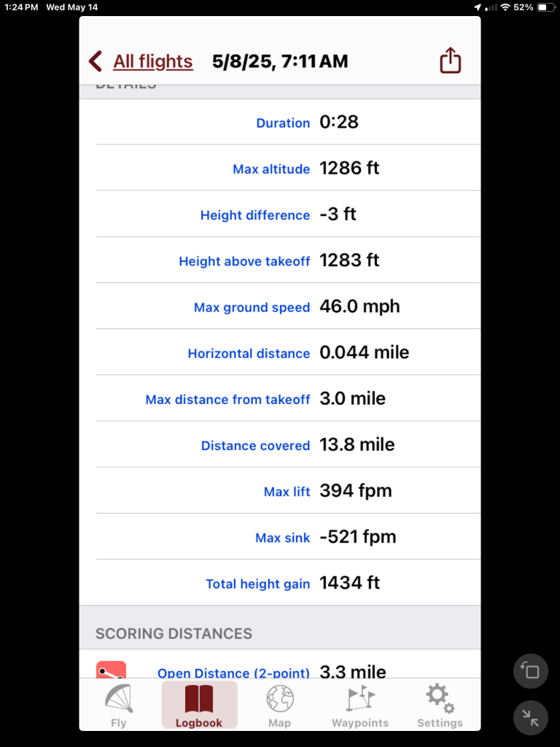Viewport: 560px width, 747px height.
Task: Tap the Max altitude label
Action: tap(271, 169)
